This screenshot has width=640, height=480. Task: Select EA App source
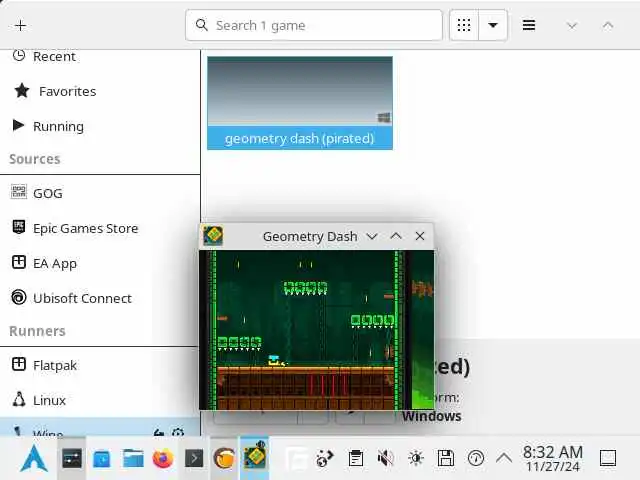click(x=100, y=263)
